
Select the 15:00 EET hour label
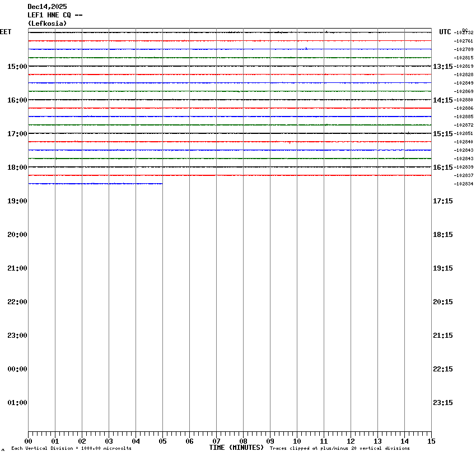click(17, 67)
